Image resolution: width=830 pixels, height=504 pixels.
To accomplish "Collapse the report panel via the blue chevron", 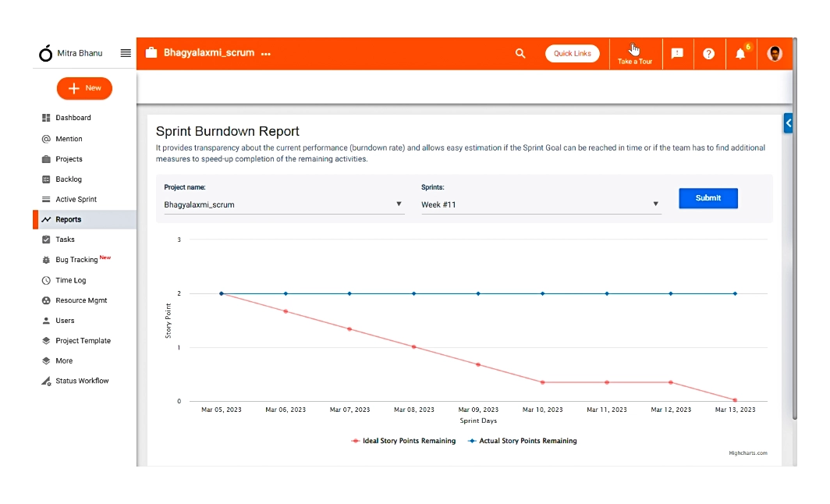I will pyautogui.click(x=788, y=122).
